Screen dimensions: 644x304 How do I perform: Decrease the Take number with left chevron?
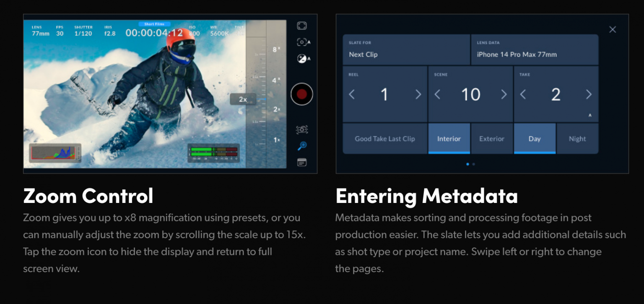click(523, 94)
